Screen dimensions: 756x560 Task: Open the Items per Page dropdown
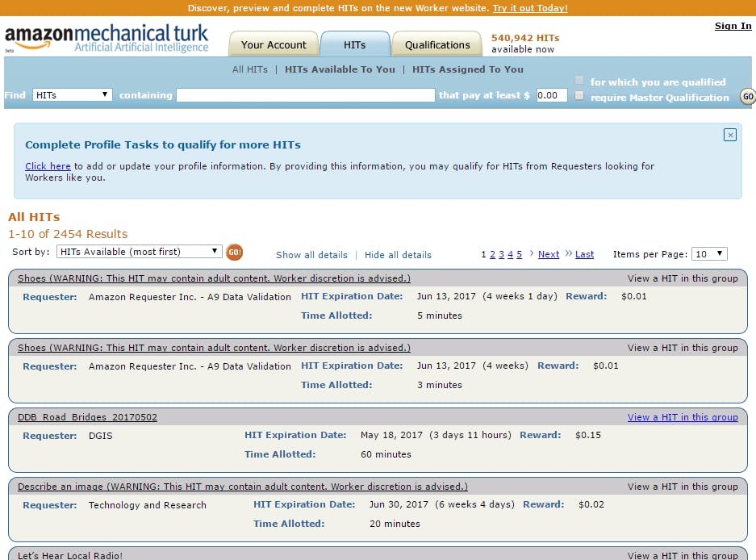708,253
